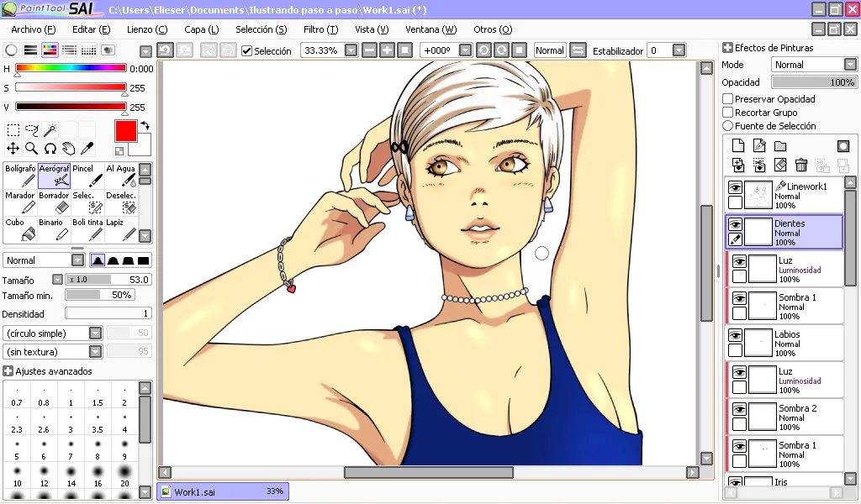Activate the lasso selection tool

[32, 130]
